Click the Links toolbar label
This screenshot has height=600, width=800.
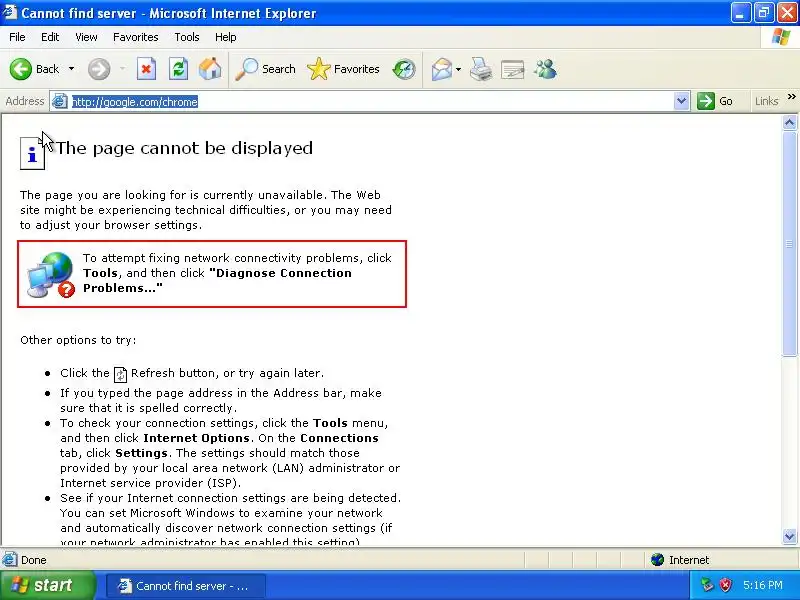(x=767, y=101)
